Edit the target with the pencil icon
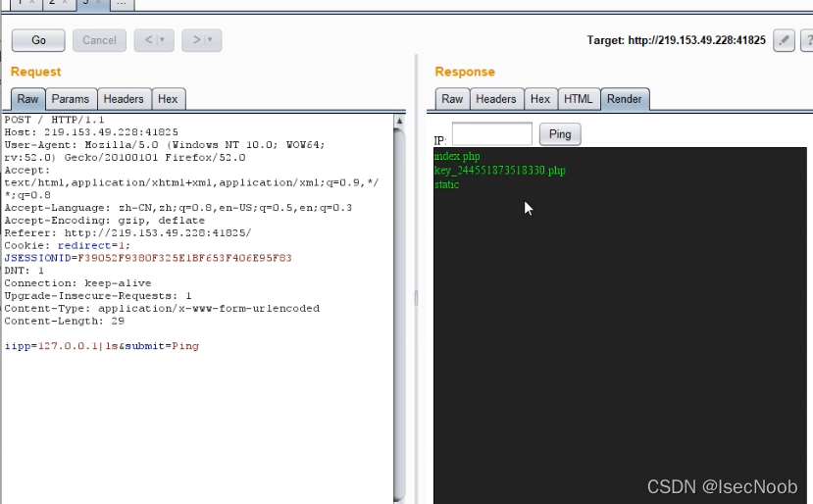 coord(784,40)
